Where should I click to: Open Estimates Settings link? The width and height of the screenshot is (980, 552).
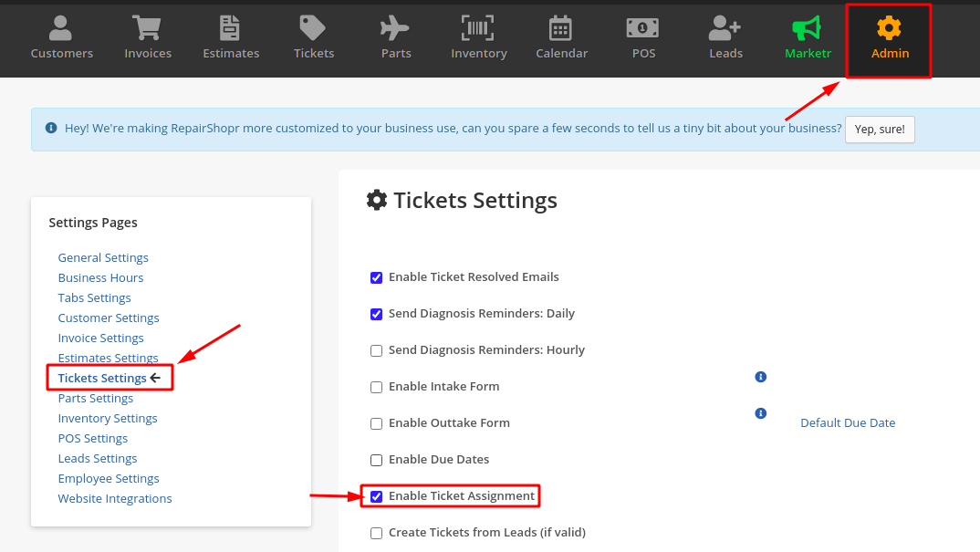[108, 358]
